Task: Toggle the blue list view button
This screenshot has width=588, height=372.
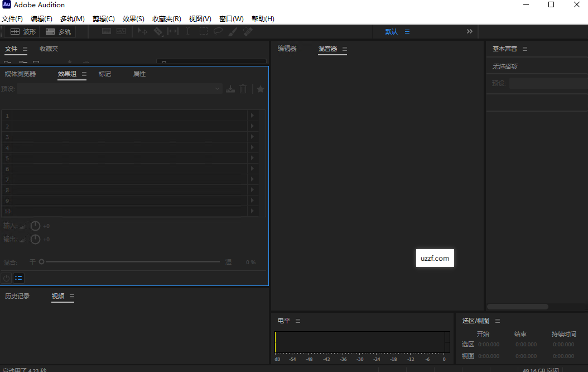Action: [x=18, y=278]
